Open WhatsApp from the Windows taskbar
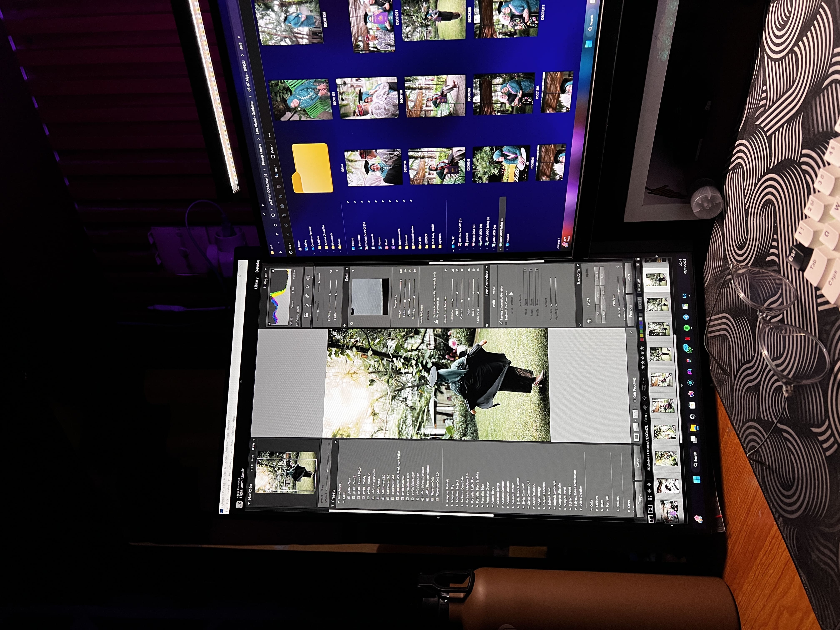This screenshot has width=840, height=630. [x=688, y=348]
